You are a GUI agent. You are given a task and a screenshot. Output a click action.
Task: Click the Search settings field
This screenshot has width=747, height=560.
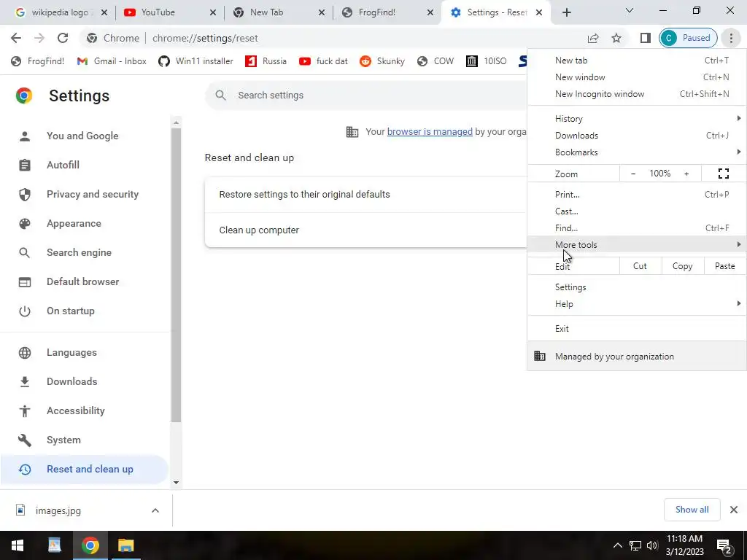367,96
